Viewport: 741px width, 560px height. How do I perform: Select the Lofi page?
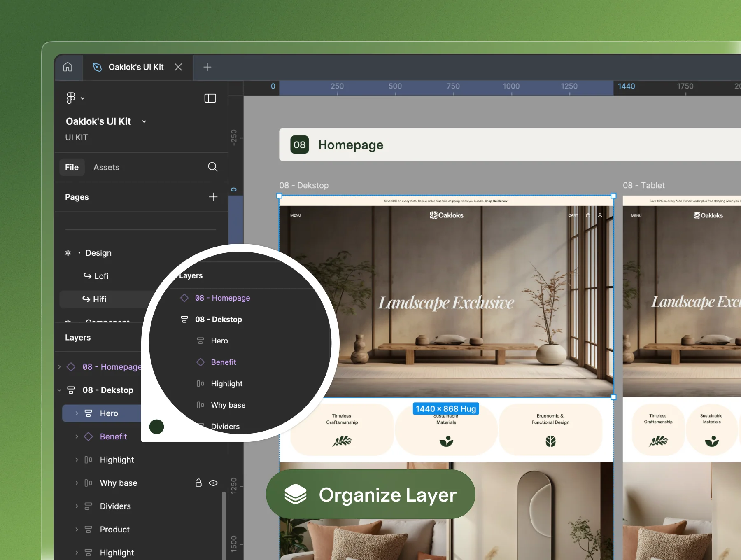pyautogui.click(x=101, y=276)
